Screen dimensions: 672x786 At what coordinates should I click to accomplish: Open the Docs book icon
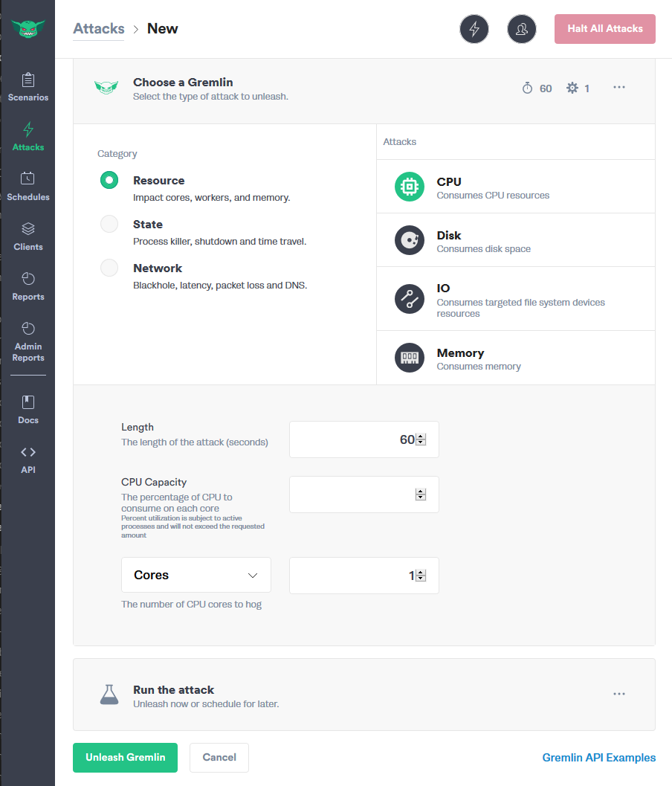point(28,402)
